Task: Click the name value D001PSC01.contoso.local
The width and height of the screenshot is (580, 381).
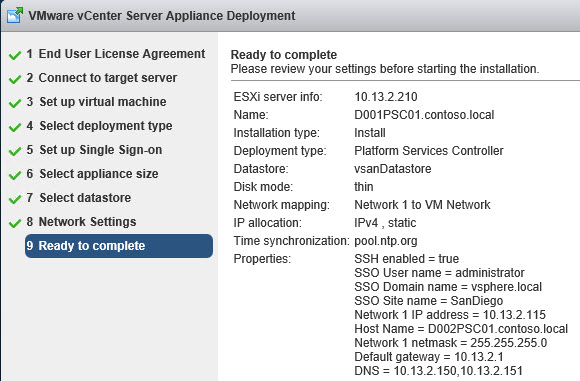Action: pyautogui.click(x=424, y=115)
